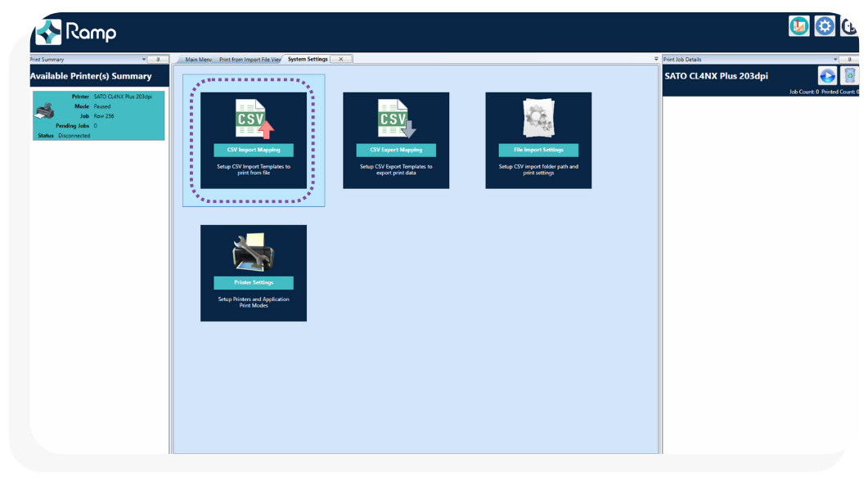Click the CSV Import Mapping label button
This screenshot has height=481, width=868.
254,150
